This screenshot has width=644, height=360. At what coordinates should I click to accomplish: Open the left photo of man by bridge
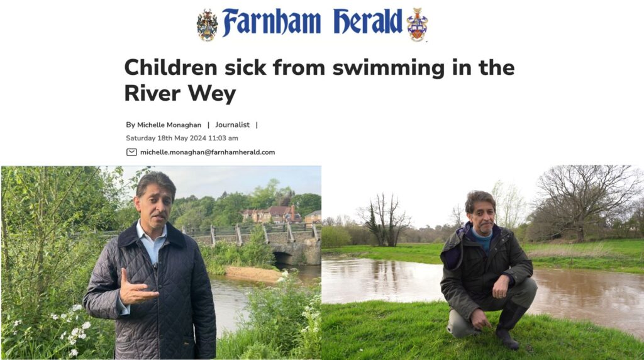[x=161, y=262]
